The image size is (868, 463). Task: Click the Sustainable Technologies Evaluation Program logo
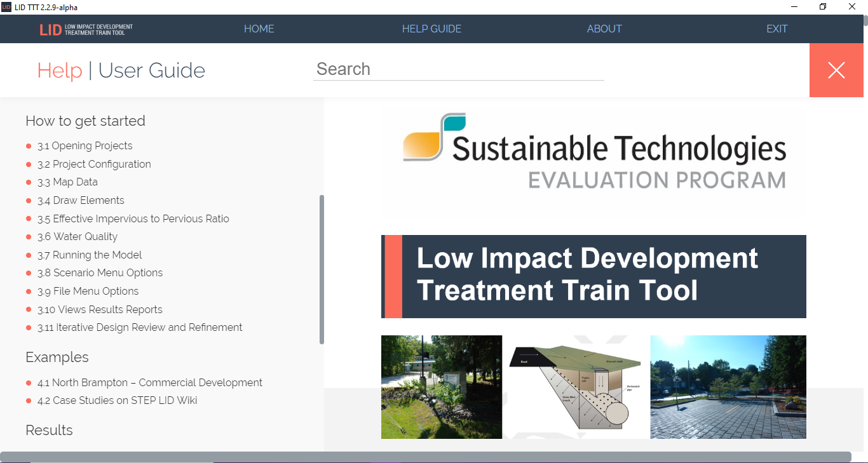point(593,152)
